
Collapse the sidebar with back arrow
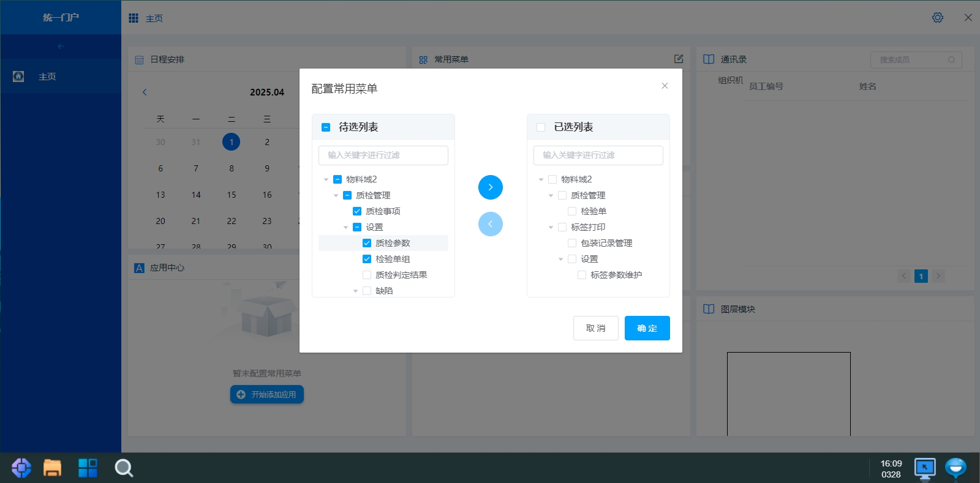(61, 47)
